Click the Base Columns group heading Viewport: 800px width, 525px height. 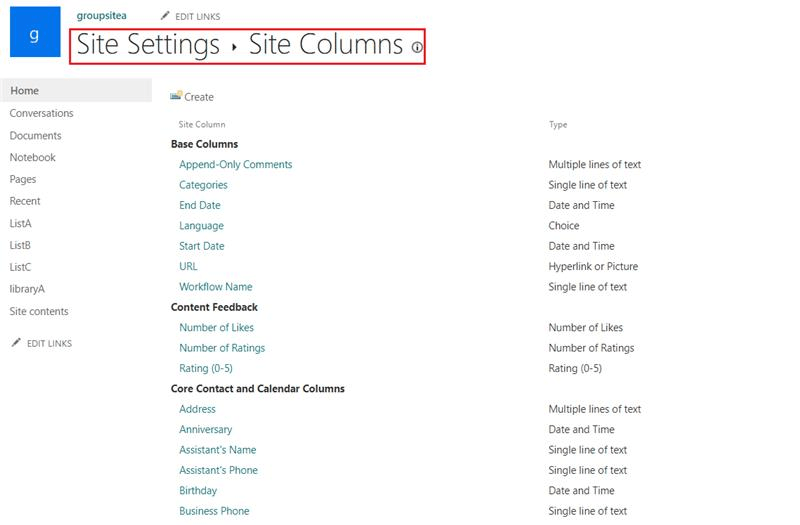click(205, 144)
